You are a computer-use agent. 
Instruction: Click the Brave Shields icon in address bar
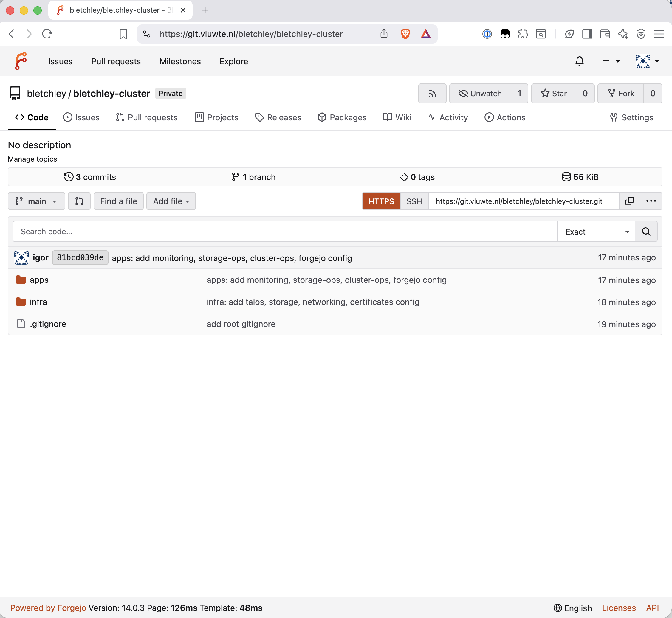(405, 34)
